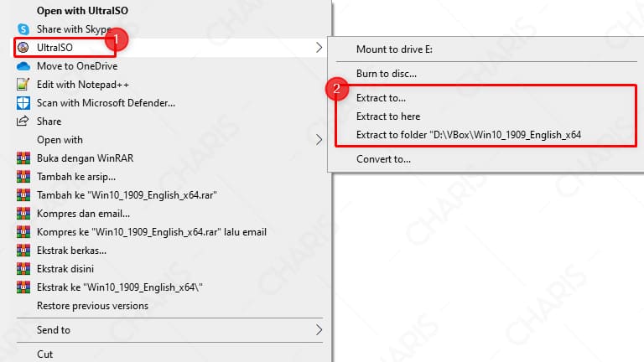Choose Open with UltraISO

click(x=82, y=11)
